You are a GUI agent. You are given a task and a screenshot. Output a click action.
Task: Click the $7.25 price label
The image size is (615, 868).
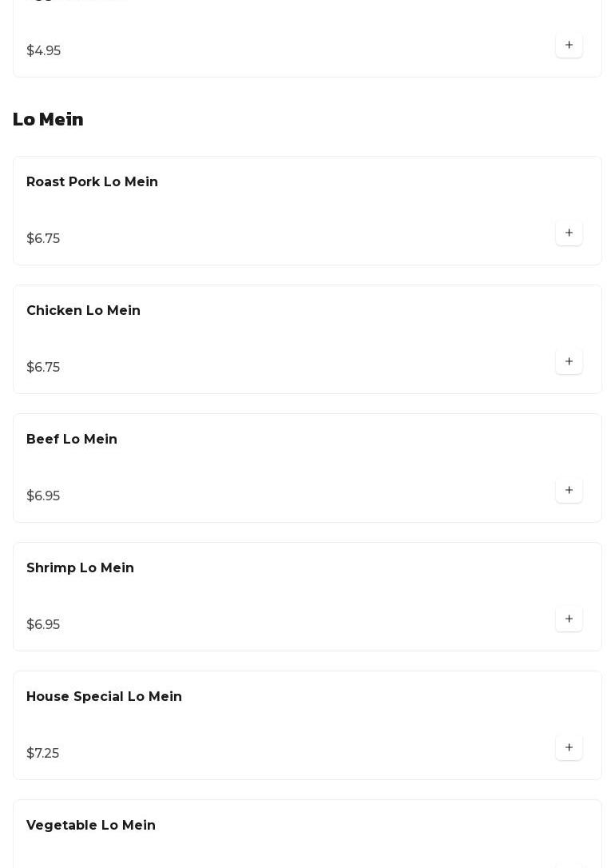pos(42,754)
